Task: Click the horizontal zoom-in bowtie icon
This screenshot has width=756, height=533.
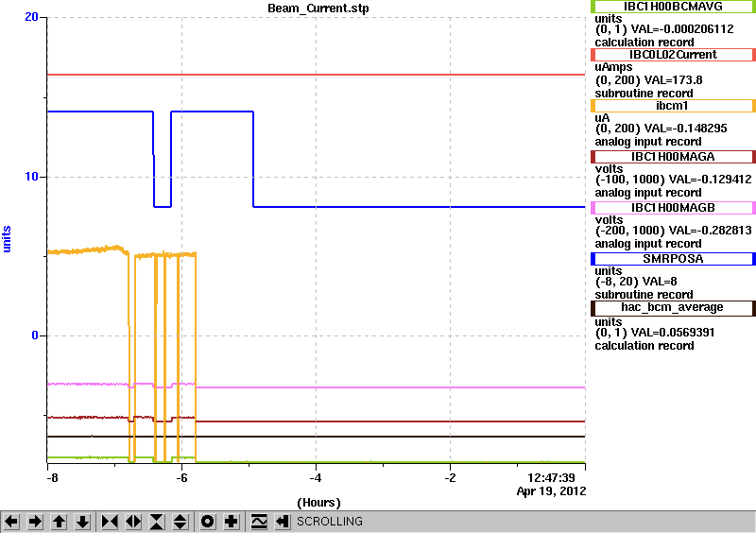Action: coord(110,522)
